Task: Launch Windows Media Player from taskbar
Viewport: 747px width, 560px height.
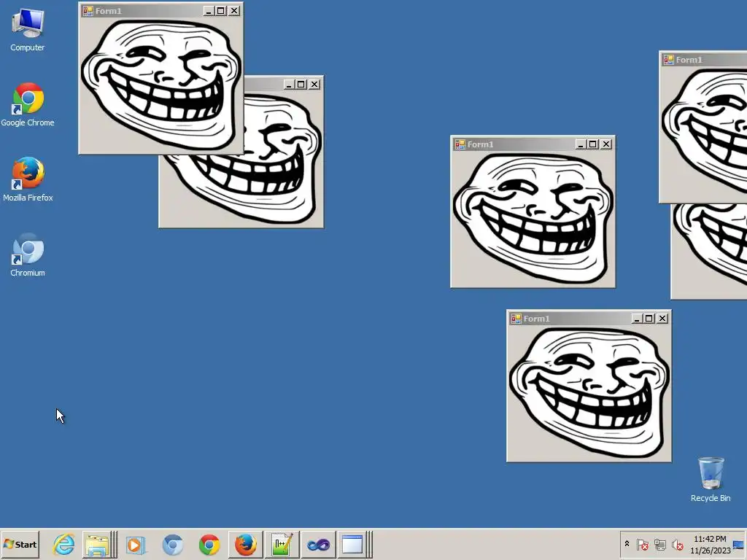Action: click(136, 544)
